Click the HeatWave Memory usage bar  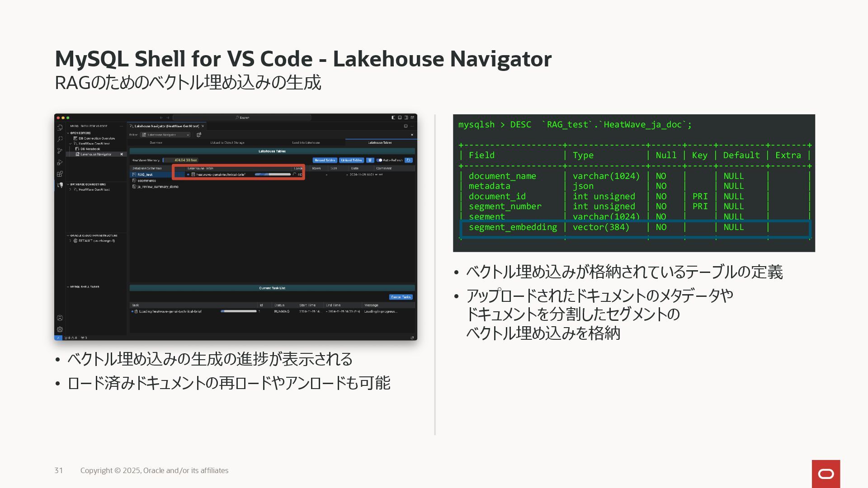point(181,160)
